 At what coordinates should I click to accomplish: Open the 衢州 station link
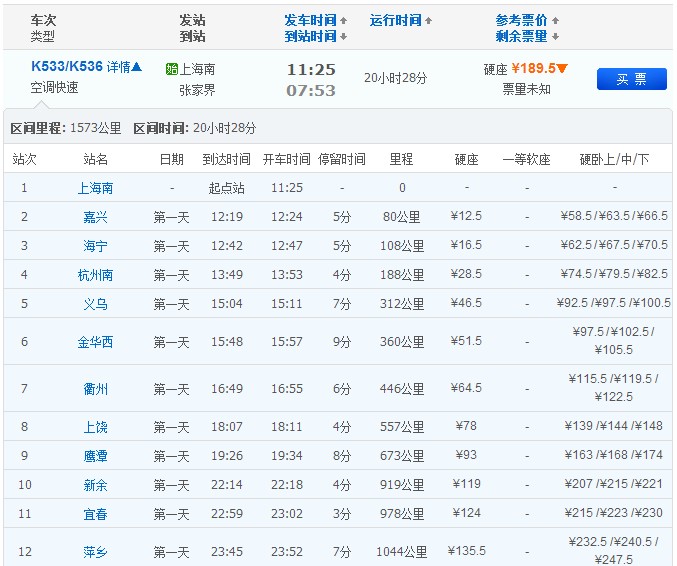95,389
